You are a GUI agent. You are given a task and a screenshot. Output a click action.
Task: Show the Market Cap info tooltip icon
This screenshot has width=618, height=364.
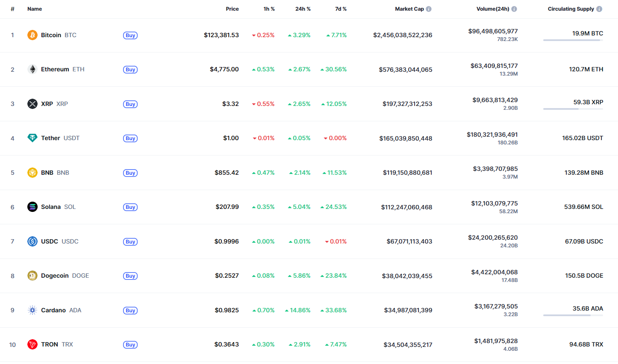pos(429,9)
